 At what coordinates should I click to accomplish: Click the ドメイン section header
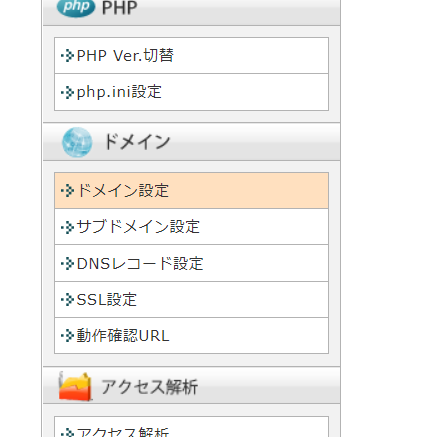pyautogui.click(x=192, y=142)
